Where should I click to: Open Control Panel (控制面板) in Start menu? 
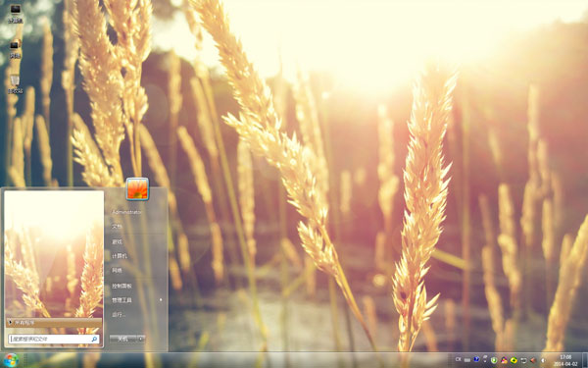[122, 287]
